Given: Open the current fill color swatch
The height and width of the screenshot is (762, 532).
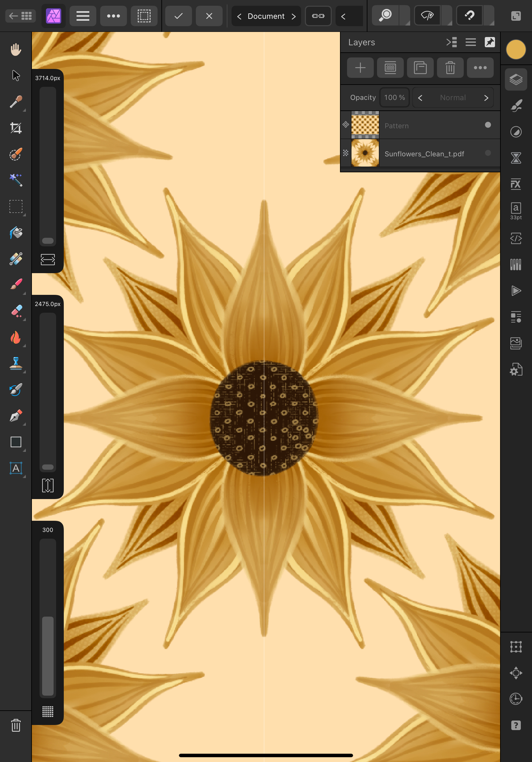Looking at the screenshot, I should (x=516, y=49).
